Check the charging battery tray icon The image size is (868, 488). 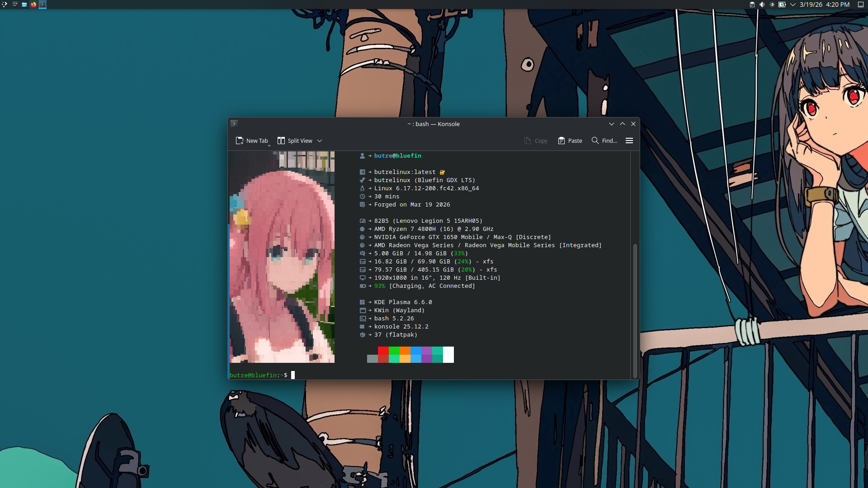tap(781, 5)
